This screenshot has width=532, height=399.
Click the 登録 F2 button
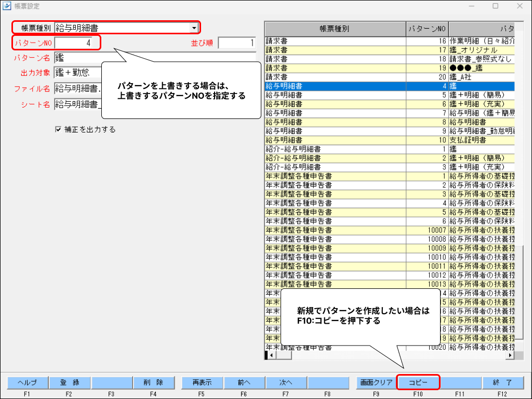(x=70, y=382)
